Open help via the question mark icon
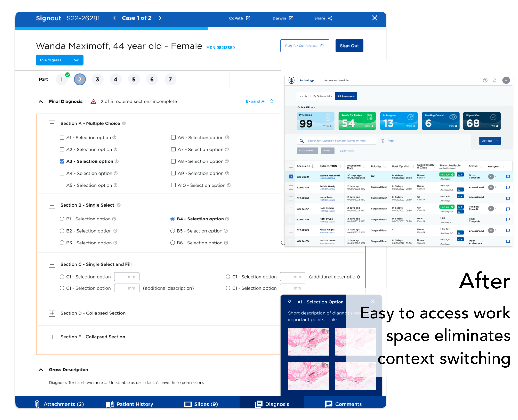 pos(485,80)
